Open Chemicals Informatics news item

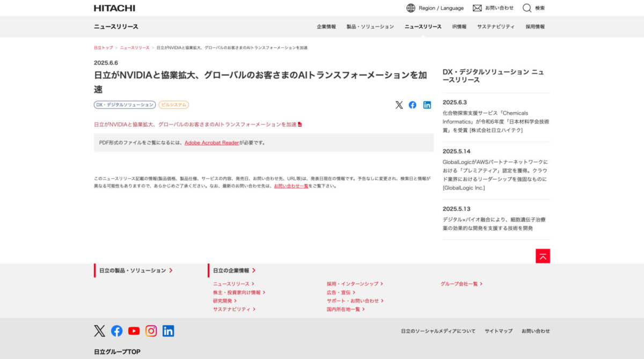[496, 121]
